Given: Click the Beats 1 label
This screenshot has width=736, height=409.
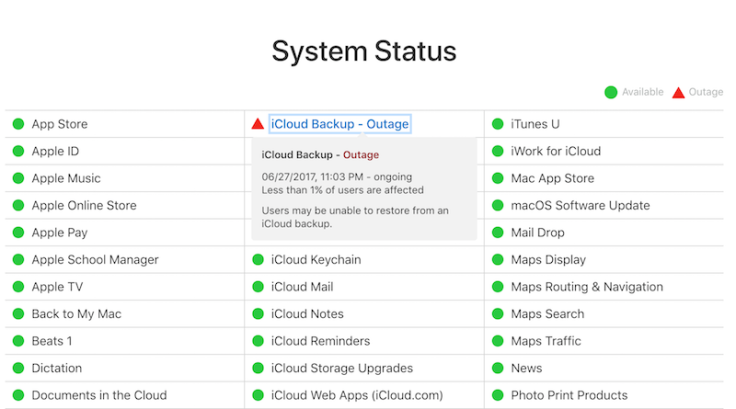Looking at the screenshot, I should tap(52, 341).
